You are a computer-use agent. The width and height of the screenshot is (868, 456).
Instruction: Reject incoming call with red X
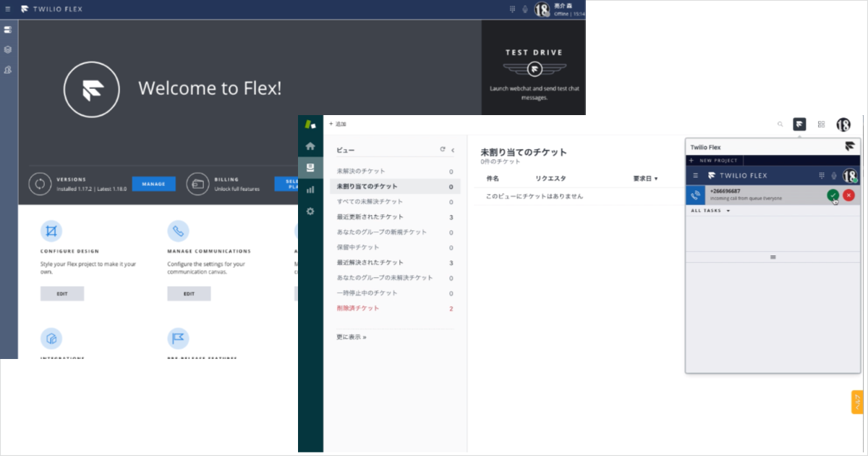pos(849,195)
